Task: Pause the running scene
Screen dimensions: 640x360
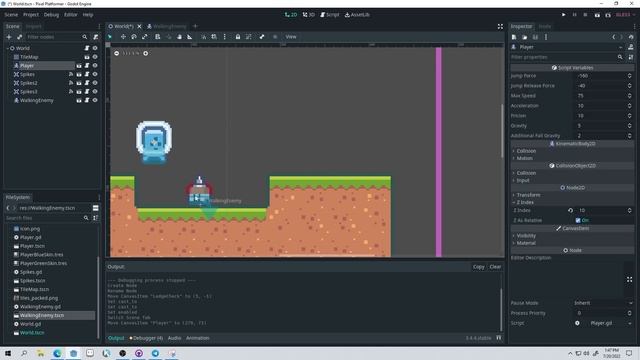Action: tap(574, 15)
